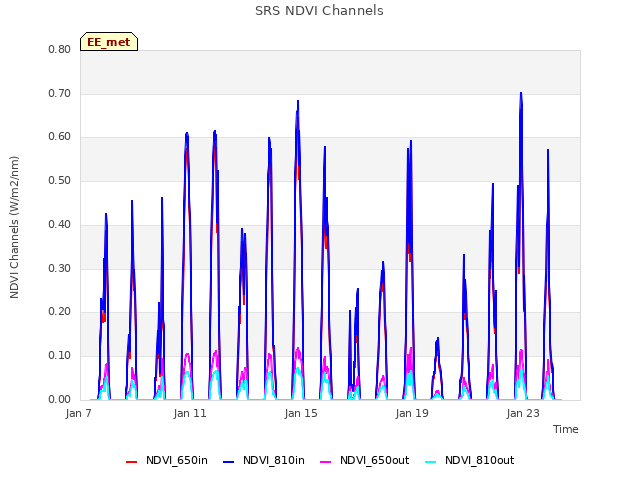Click the 0.60 y-axis tick label
The image size is (640, 480).
pos(60,137)
